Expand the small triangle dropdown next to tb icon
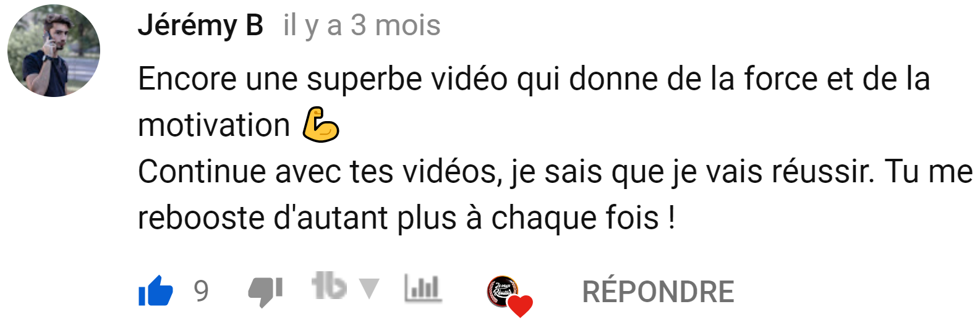This screenshot has height=325, width=980. coord(369,289)
